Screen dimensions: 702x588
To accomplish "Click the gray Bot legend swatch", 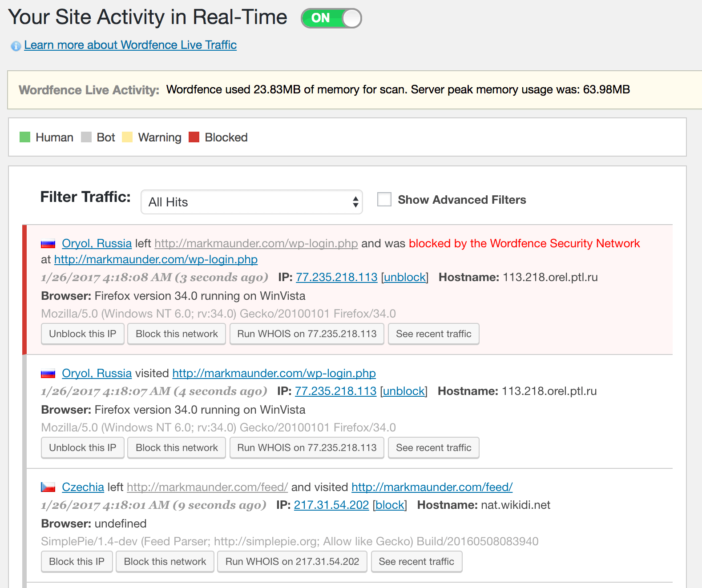I will pyautogui.click(x=86, y=137).
